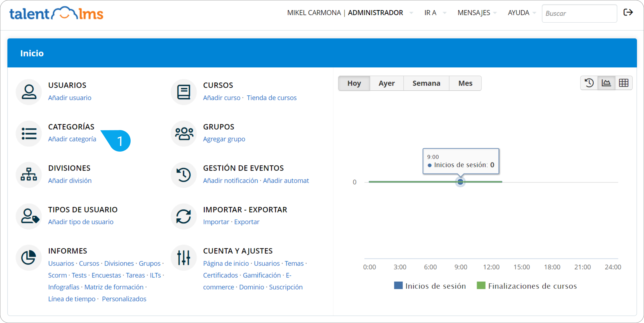Open Informes Usuarios report link
Screen dimensions: 644x323
(x=61, y=263)
